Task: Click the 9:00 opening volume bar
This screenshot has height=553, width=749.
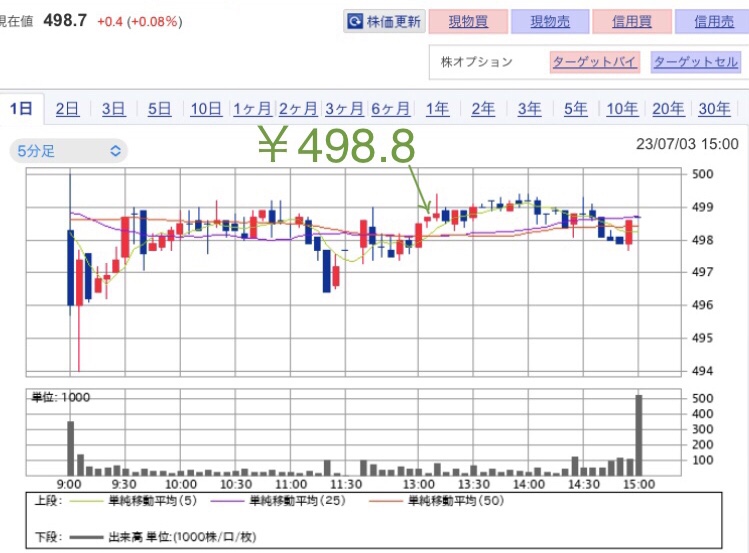Action: pos(71,448)
